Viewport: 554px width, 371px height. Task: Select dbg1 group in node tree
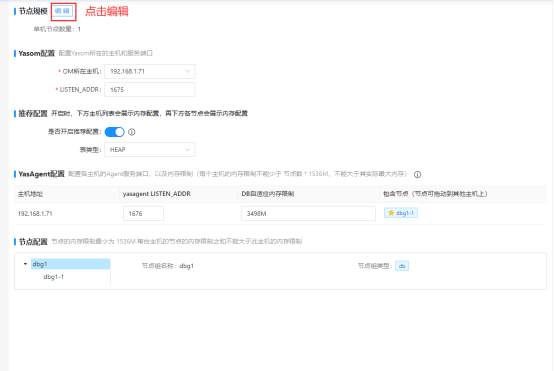70,264
